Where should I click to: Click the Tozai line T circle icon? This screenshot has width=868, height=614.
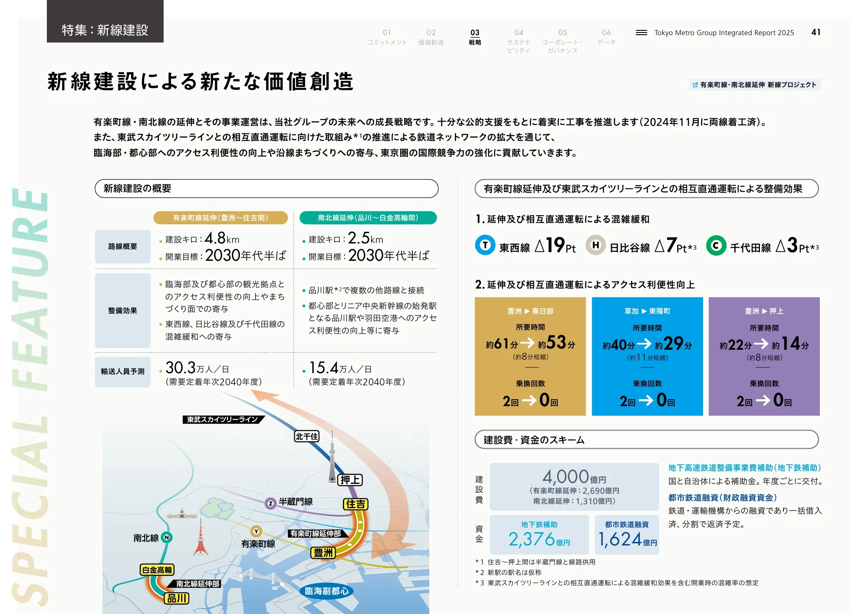[485, 245]
